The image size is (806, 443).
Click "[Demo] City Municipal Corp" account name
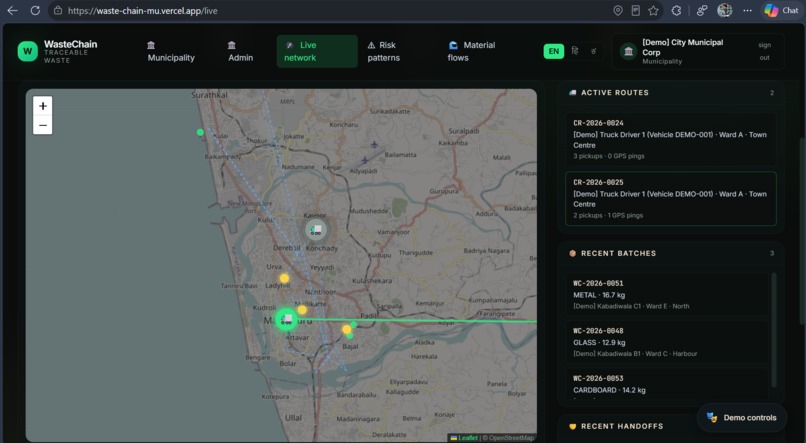click(683, 47)
